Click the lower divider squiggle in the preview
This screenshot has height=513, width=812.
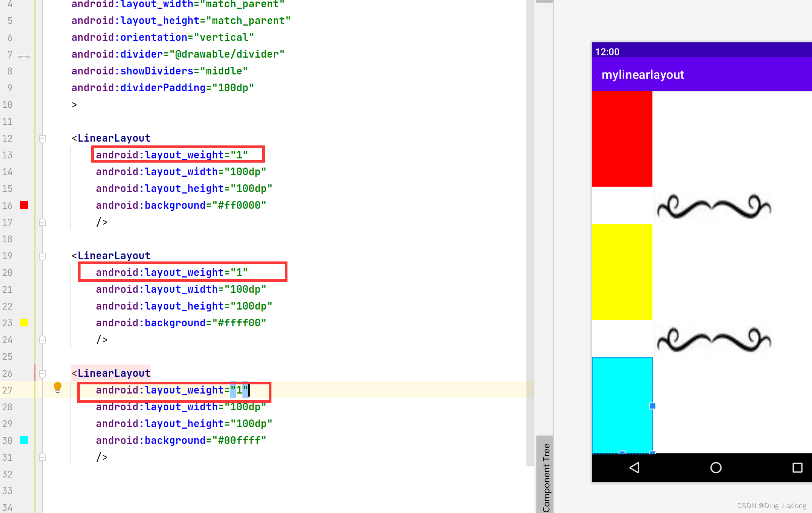pos(714,339)
